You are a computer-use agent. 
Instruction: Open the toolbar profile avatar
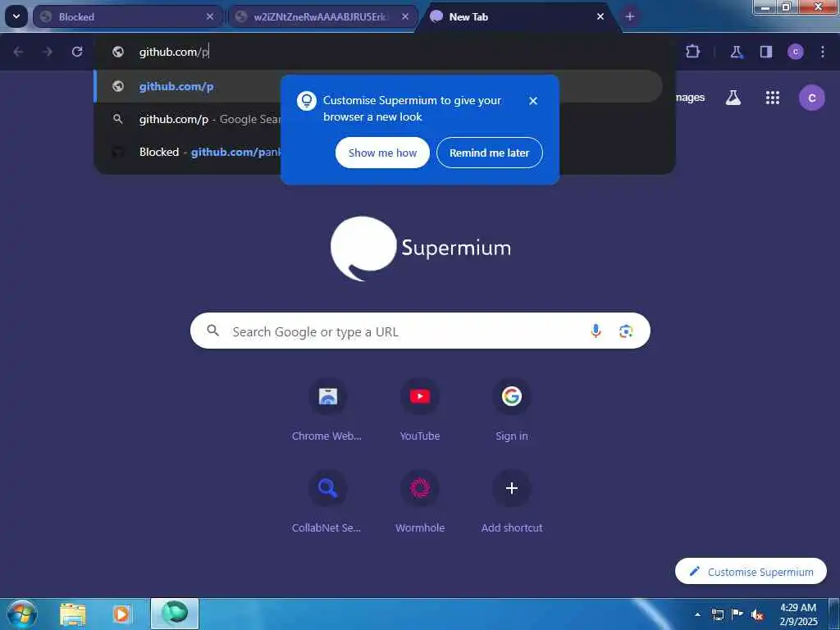pos(796,52)
